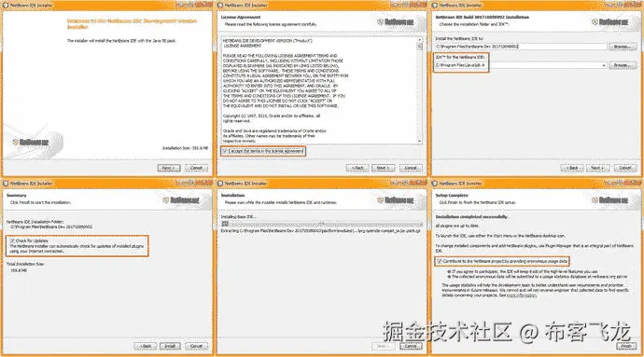Toggle 'Contribute to the NetBeans project' usage data checkbox

[x=439, y=261]
